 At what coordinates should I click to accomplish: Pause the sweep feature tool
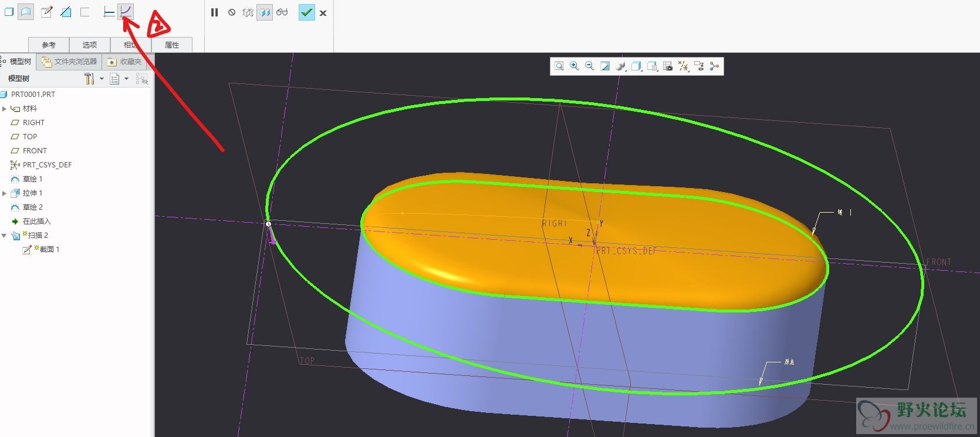[x=215, y=12]
